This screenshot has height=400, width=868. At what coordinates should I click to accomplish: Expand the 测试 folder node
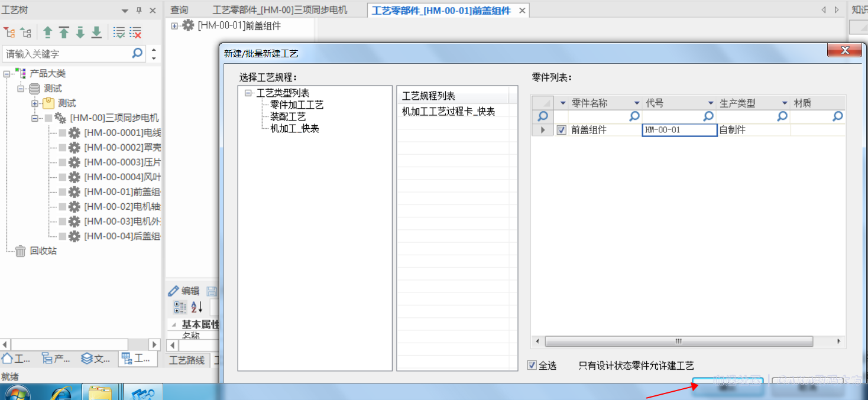(35, 103)
